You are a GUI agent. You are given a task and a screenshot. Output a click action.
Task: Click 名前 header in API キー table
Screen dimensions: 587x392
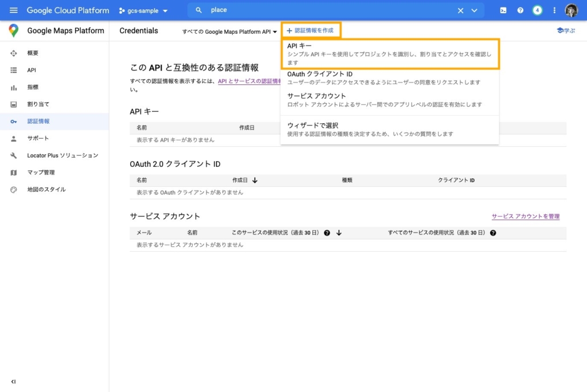(x=142, y=128)
